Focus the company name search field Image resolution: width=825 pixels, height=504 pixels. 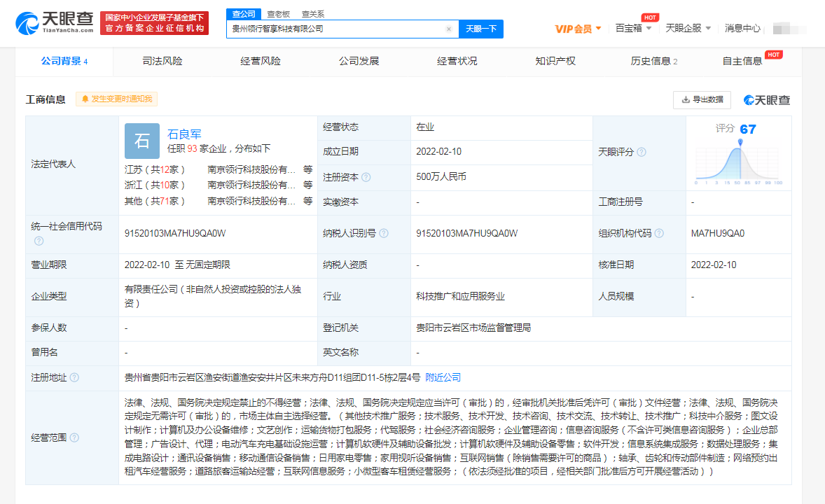point(337,29)
